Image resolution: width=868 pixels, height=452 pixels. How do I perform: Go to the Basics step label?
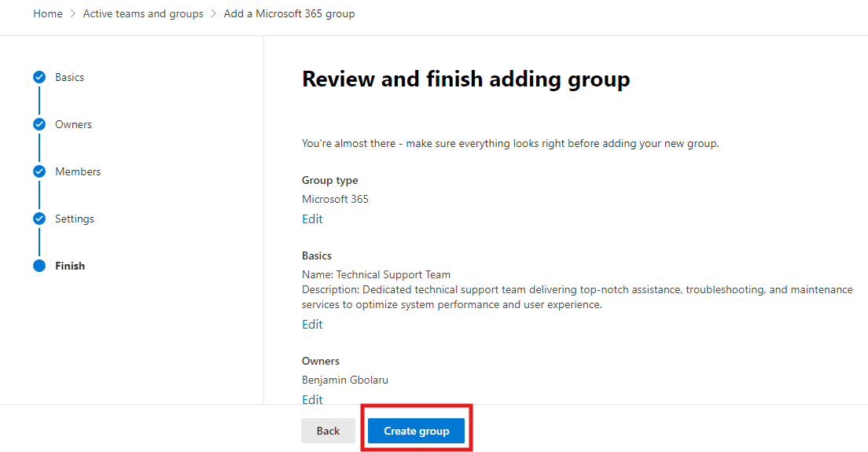69,77
